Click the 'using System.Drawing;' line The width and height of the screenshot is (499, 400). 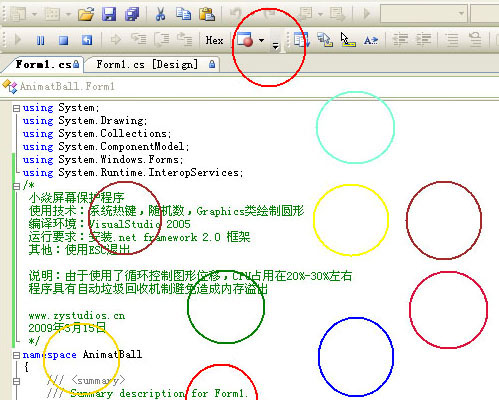click(85, 121)
